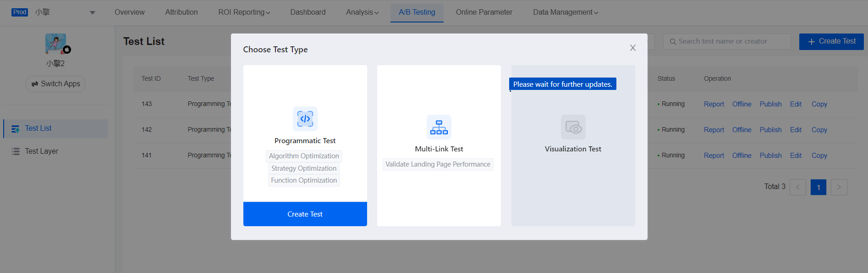Click Edit for test 143
This screenshot has height=273, width=868.
point(796,105)
